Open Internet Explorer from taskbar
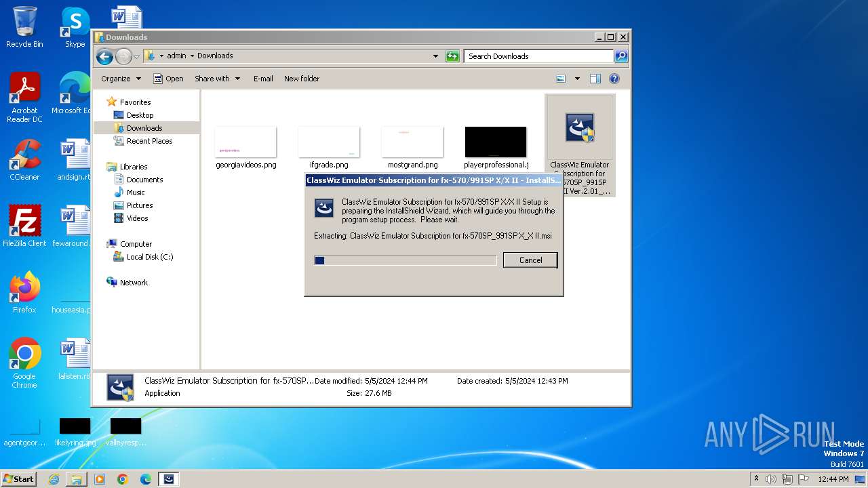This screenshot has height=488, width=868. (54, 479)
